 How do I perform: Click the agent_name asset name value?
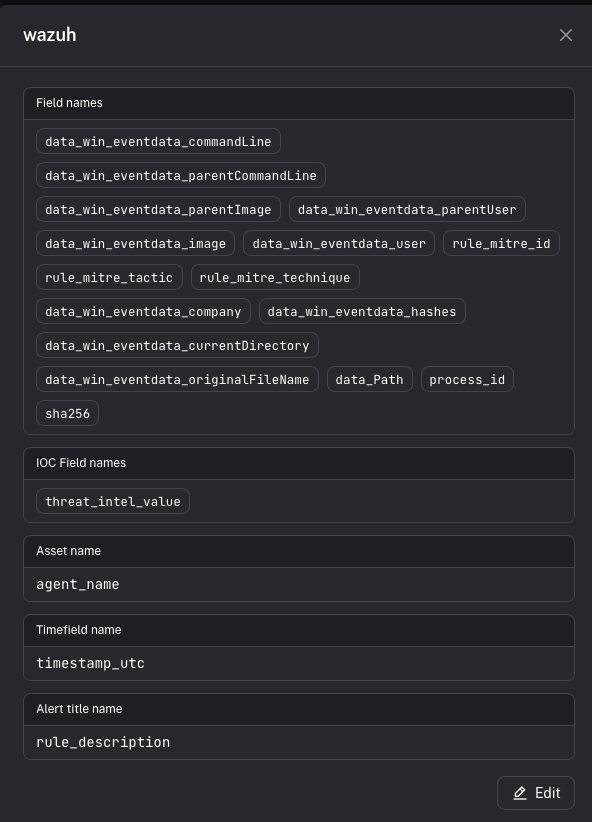point(77,584)
